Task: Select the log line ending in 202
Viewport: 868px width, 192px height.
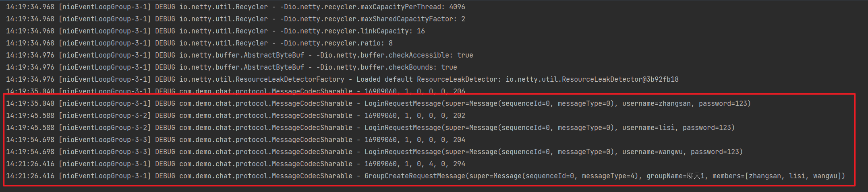Action: tap(414, 116)
